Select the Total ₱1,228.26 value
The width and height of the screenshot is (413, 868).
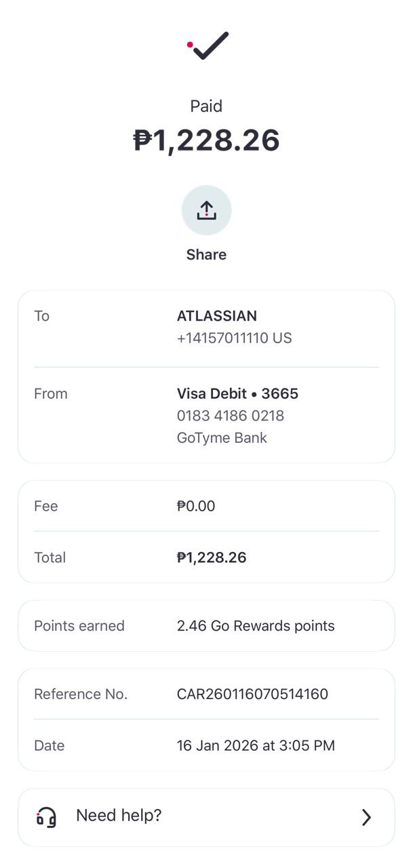[212, 557]
